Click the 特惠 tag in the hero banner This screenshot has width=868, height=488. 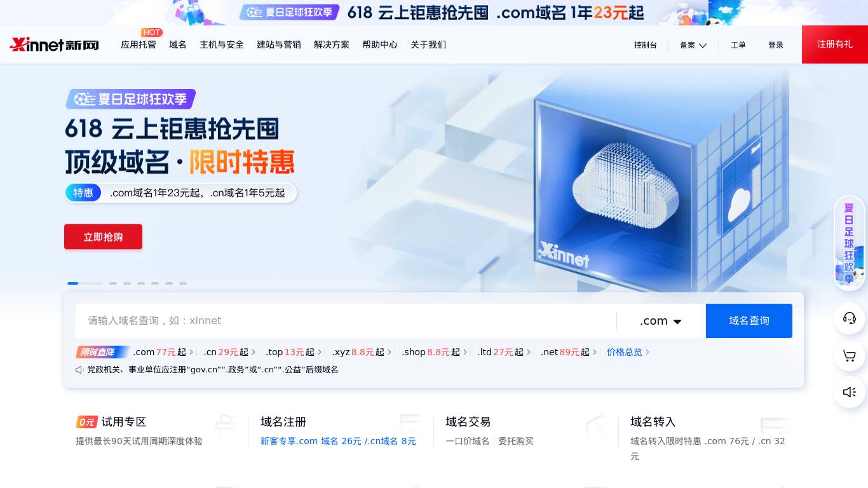[83, 193]
